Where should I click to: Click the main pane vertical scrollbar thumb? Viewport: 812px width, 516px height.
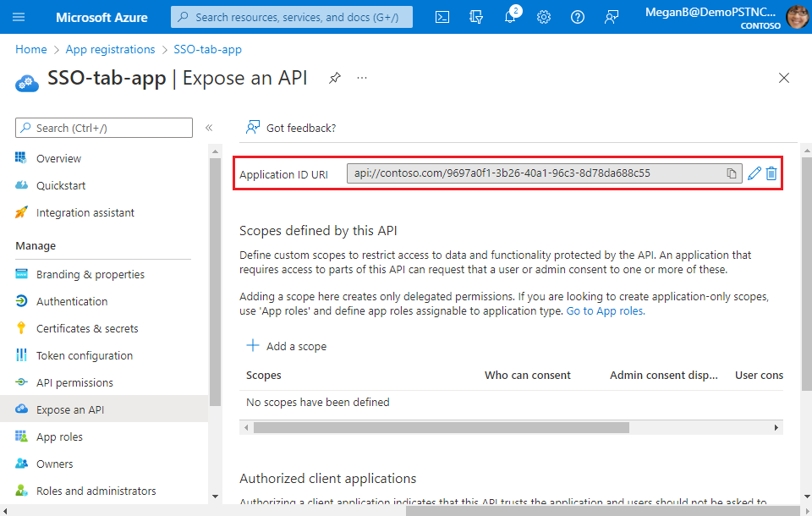[x=807, y=274]
